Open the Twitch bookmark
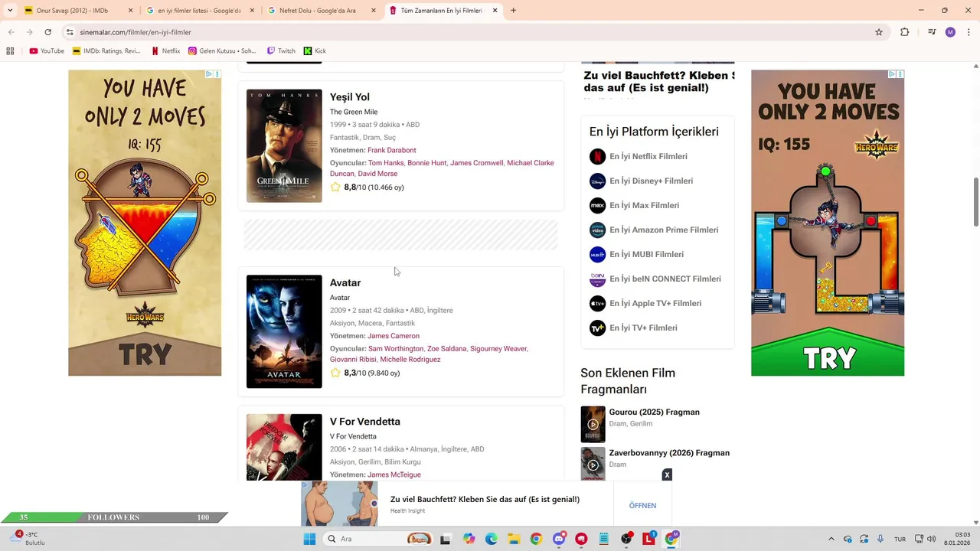 (281, 51)
